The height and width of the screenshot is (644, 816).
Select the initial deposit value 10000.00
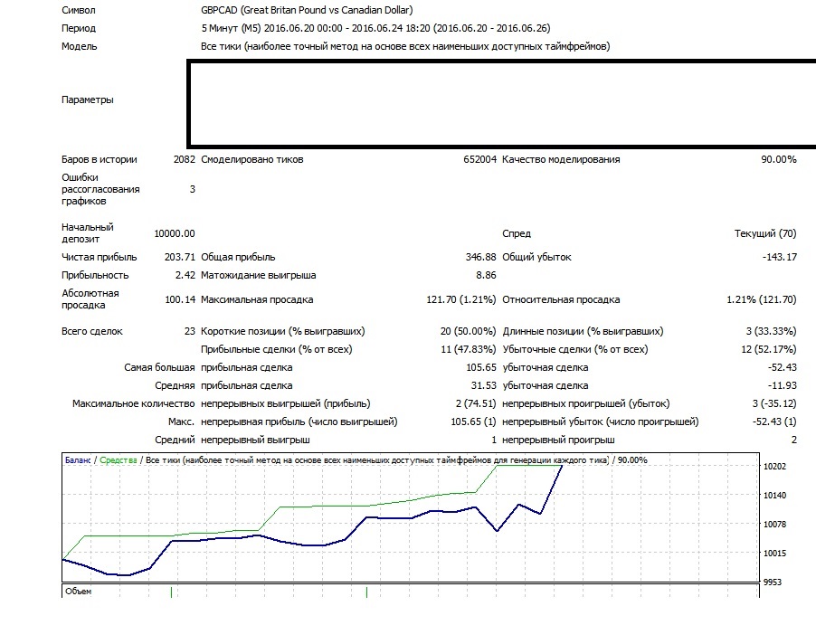[x=175, y=233]
